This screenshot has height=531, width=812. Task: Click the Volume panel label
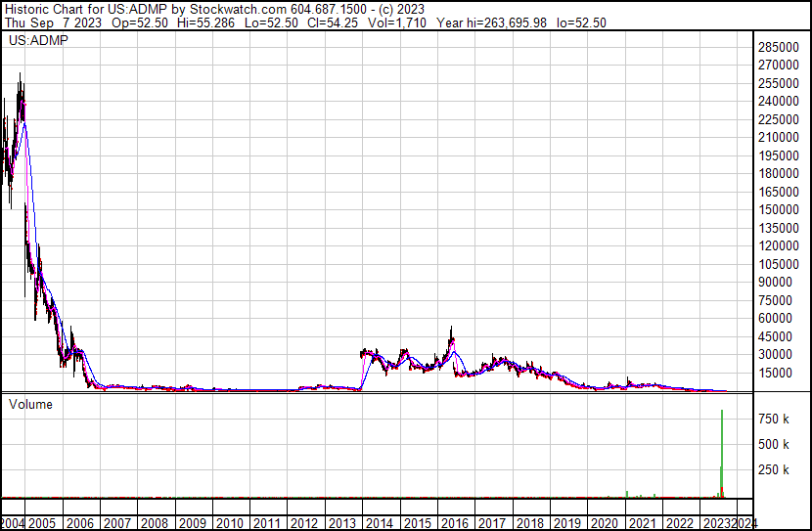[30, 404]
